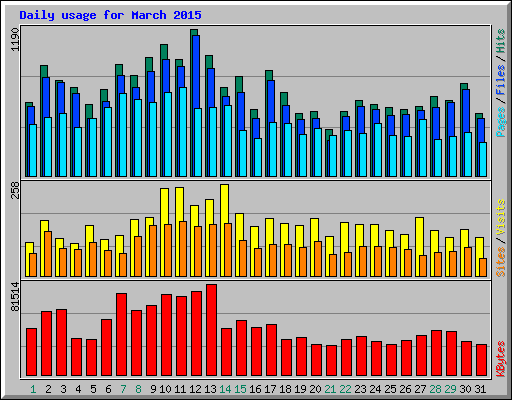Click the cyan Pages bar for day 21
Viewport: 512px width, 400px height.
point(333,156)
